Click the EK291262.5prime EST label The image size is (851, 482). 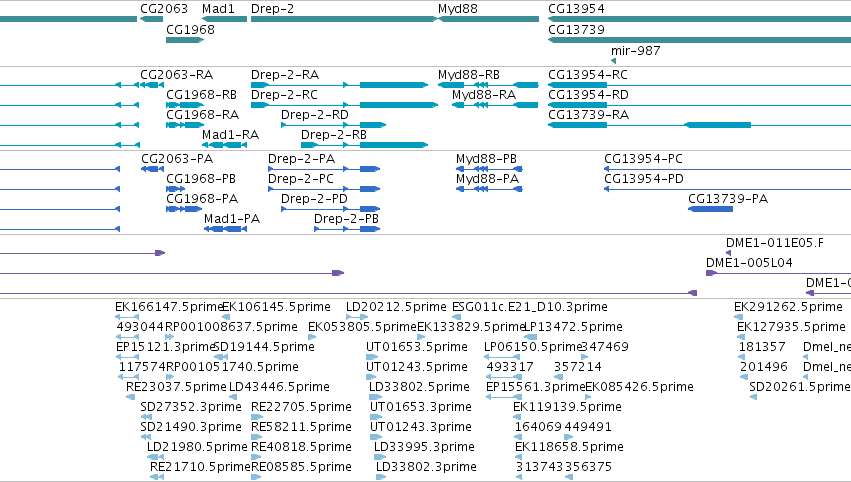(788, 307)
